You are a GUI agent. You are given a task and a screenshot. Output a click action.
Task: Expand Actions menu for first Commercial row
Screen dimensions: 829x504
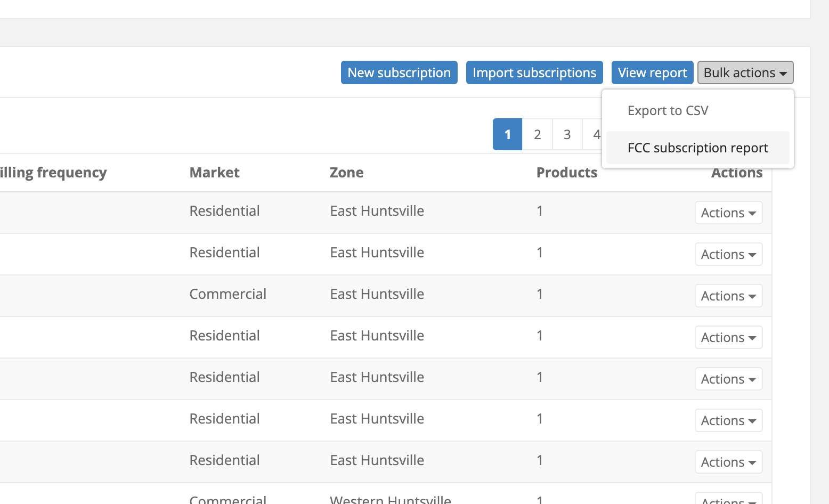pyautogui.click(x=728, y=296)
